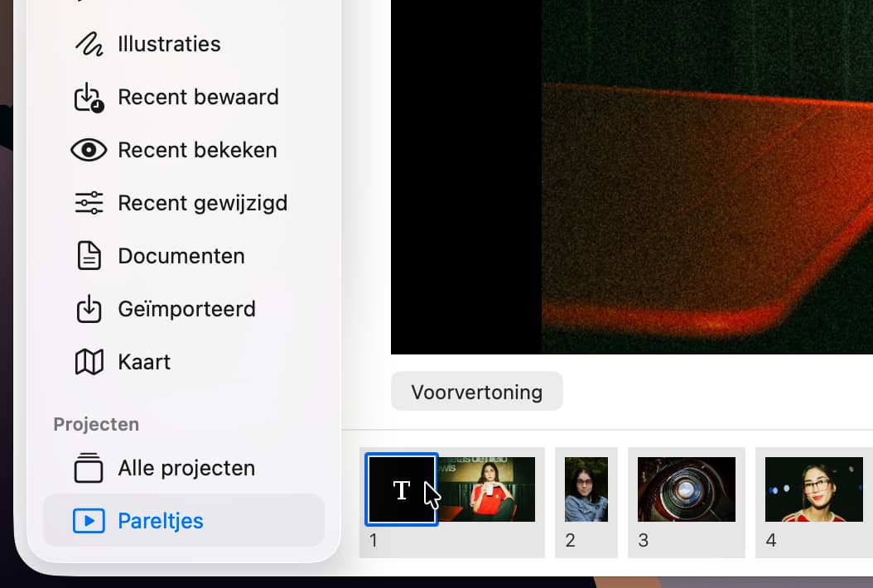Click the Illustraties squiggle icon
Viewport: 873px width, 588px height.
(x=89, y=44)
